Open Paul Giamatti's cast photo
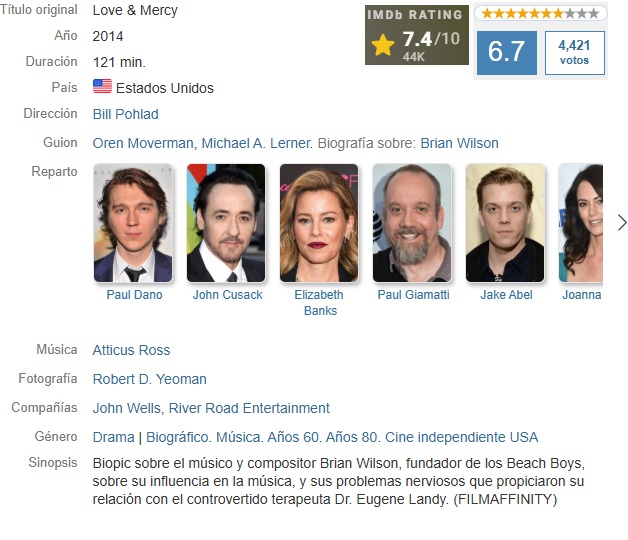Screen dimensions: 628x540 coord(412,223)
